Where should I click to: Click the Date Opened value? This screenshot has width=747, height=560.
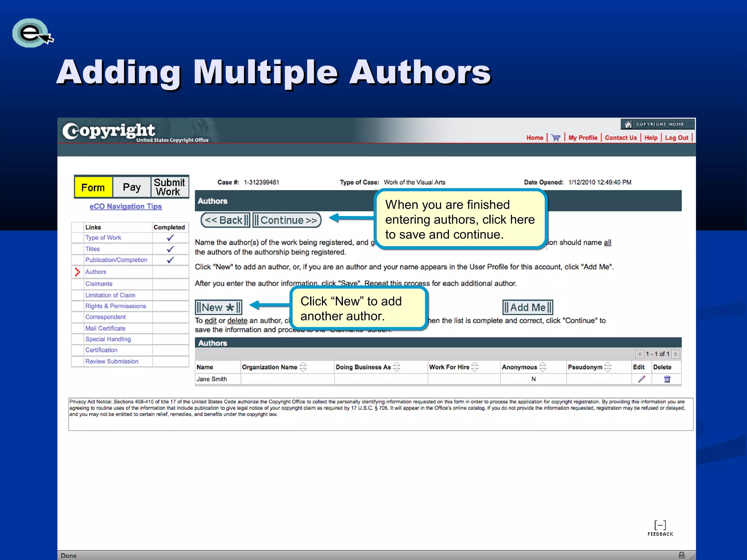tap(600, 182)
